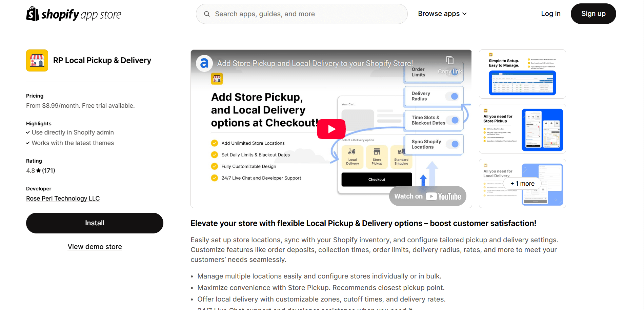Select the headline Elevate your store text

click(x=363, y=223)
